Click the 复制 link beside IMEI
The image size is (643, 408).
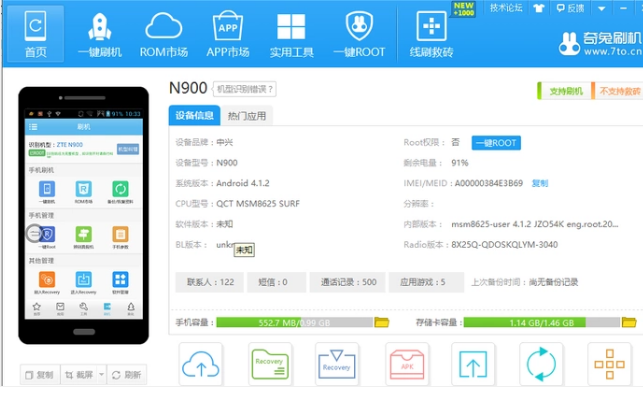tap(540, 183)
